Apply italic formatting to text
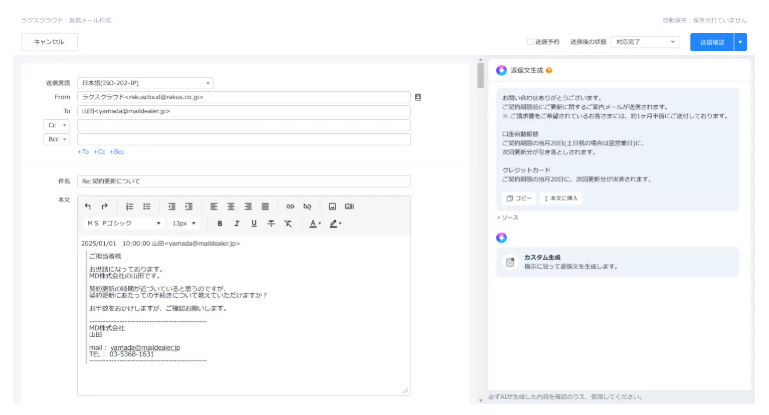Screen dimensions: 769x415 coord(237,223)
